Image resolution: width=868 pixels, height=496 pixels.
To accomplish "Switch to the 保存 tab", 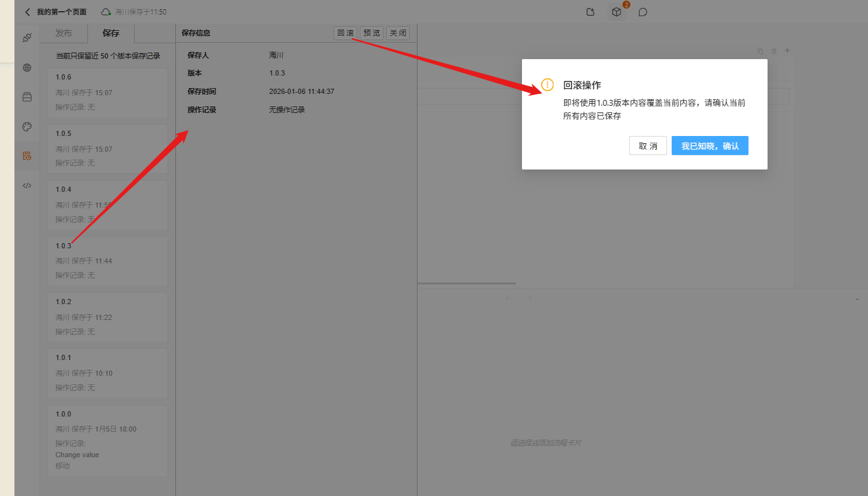I will coord(110,33).
